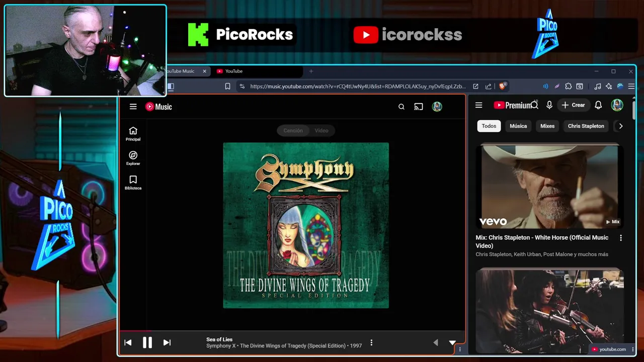The width and height of the screenshot is (644, 362).
Task: Open more options for Sea of Lies
Action: 371,342
